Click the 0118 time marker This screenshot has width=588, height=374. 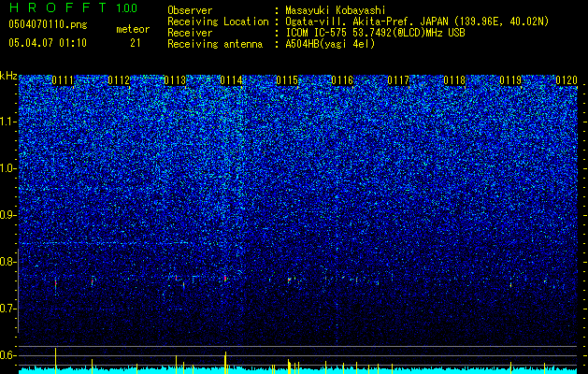[454, 80]
